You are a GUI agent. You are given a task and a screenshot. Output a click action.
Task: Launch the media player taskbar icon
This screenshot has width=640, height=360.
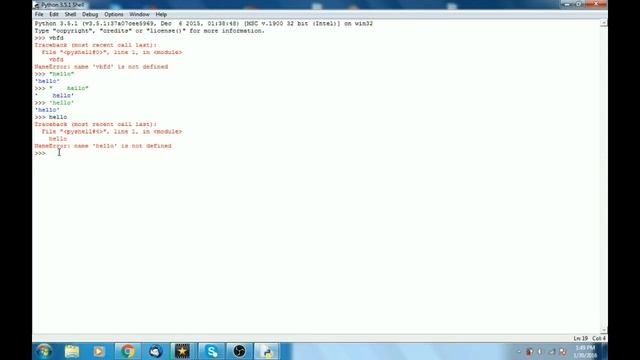(x=99, y=351)
